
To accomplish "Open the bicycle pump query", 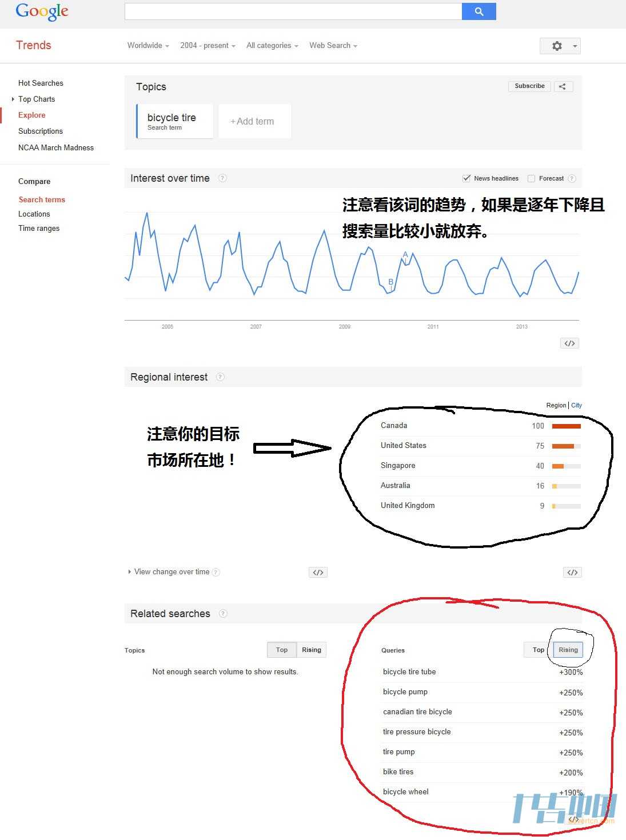I will 405,692.
